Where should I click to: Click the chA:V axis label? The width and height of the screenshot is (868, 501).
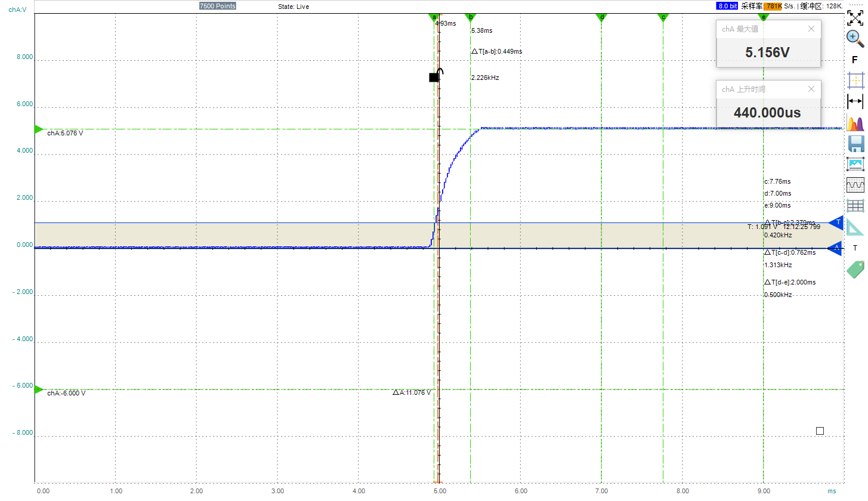[x=17, y=10]
